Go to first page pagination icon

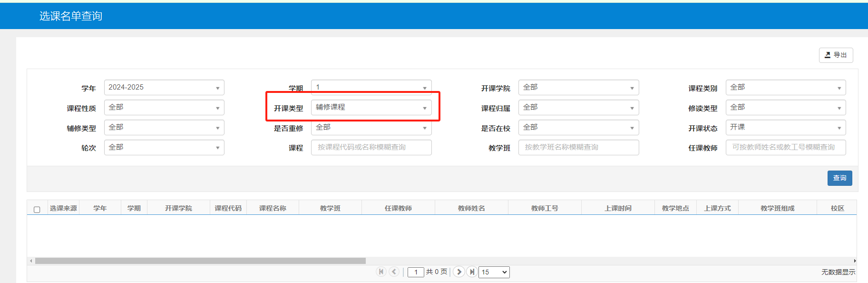pos(381,272)
